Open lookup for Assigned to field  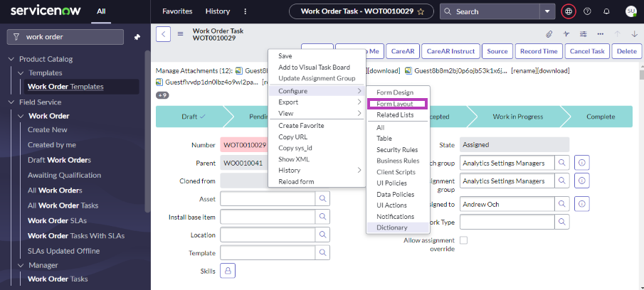(562, 204)
